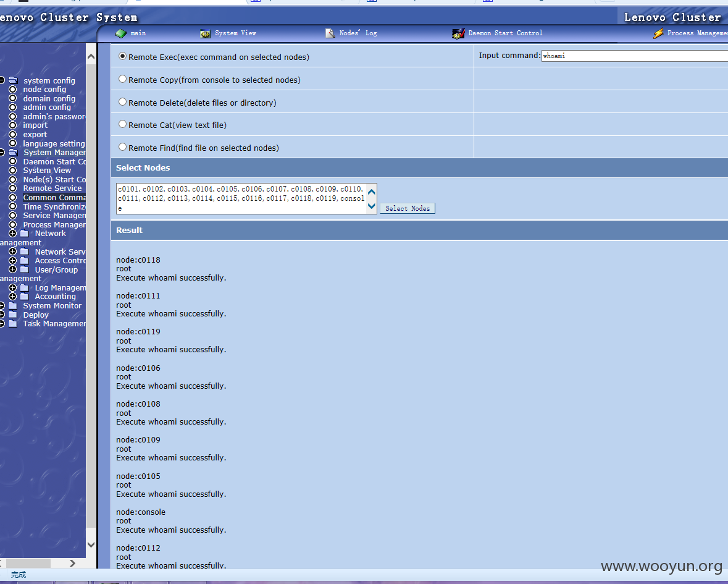Click the bullet icon beside Remote Service
Screen dimensions: 728x584
[13, 188]
